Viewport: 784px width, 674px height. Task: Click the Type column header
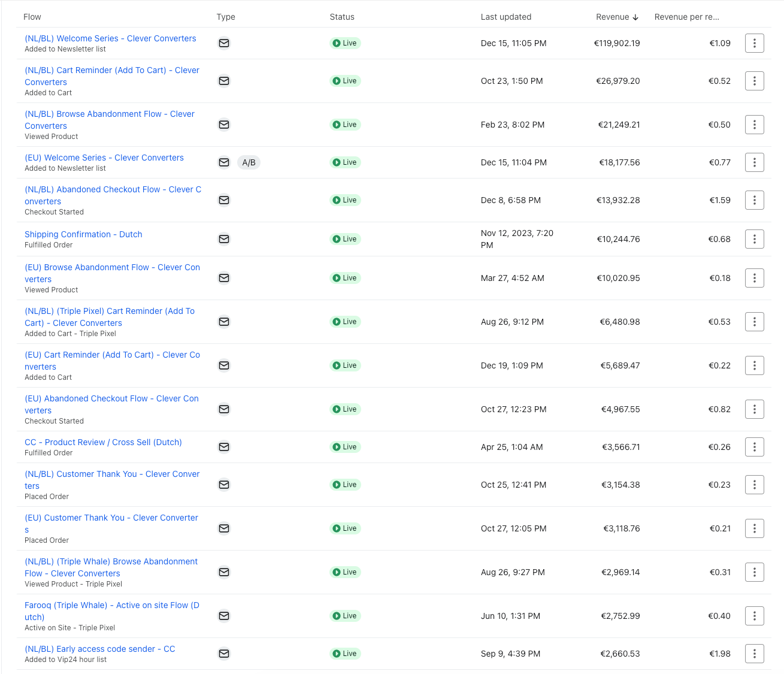(x=226, y=17)
